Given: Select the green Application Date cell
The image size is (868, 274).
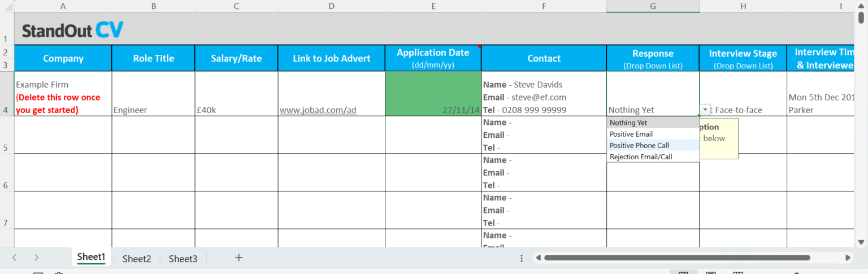Looking at the screenshot, I should pos(433,94).
